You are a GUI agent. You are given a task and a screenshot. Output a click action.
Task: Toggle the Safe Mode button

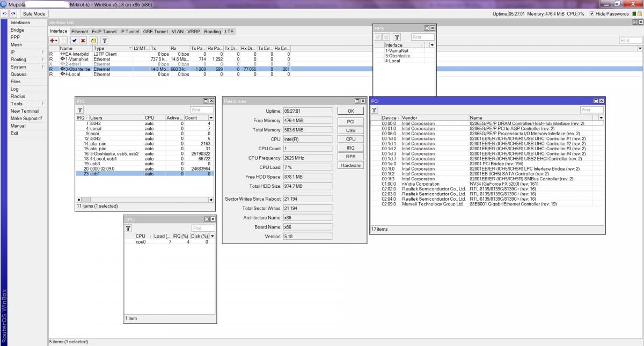34,13
